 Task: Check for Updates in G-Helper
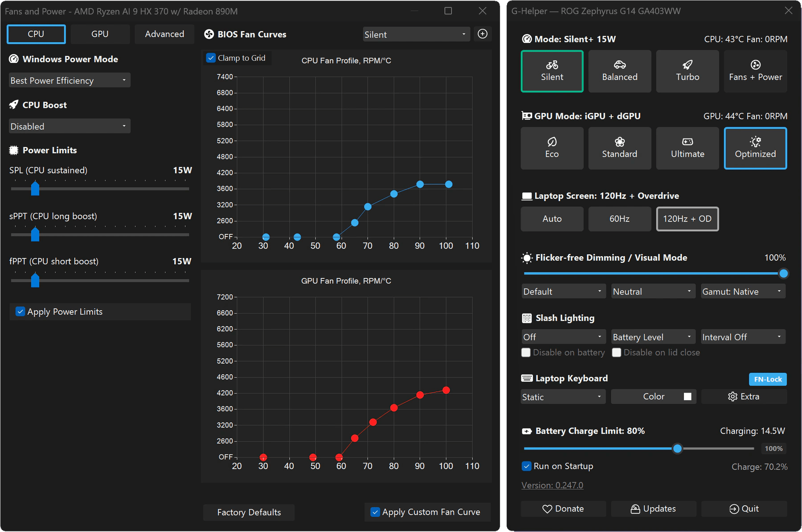coord(654,509)
